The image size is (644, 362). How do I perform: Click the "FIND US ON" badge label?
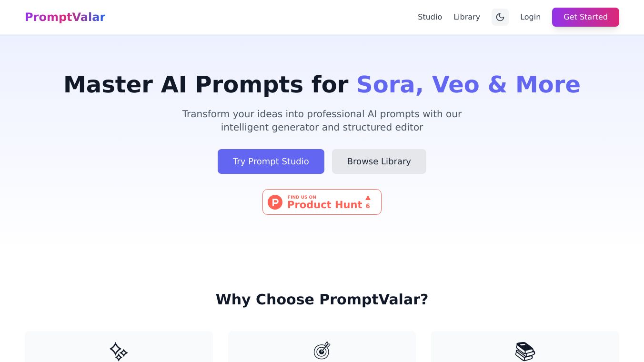pyautogui.click(x=302, y=197)
